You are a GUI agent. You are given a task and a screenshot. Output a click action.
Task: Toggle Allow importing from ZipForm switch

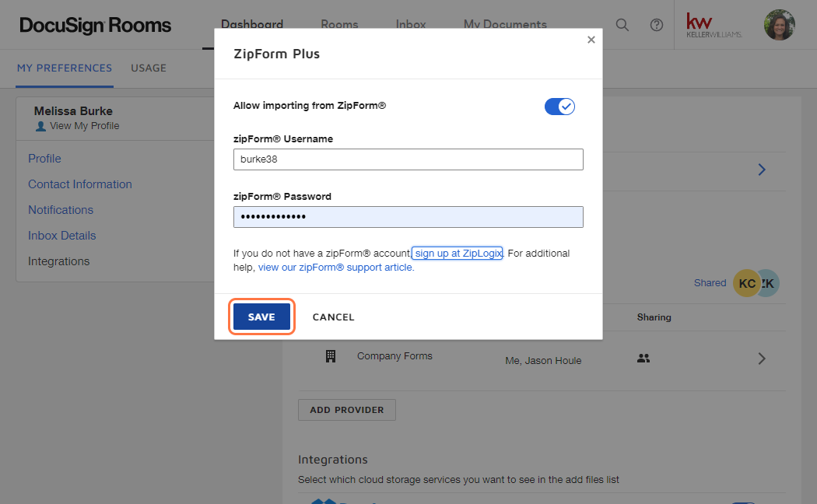559,107
